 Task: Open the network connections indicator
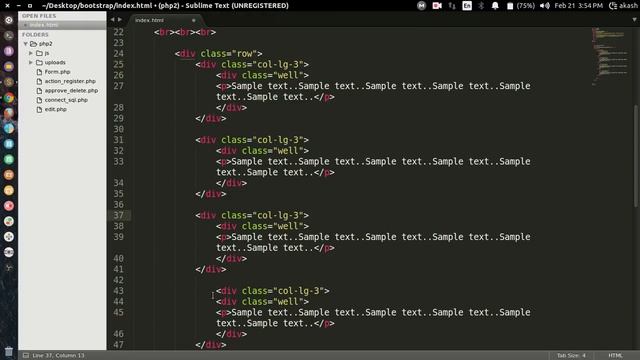pos(452,6)
